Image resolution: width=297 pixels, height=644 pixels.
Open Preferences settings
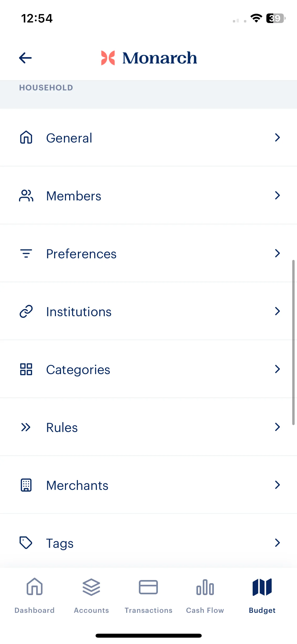[x=148, y=254]
